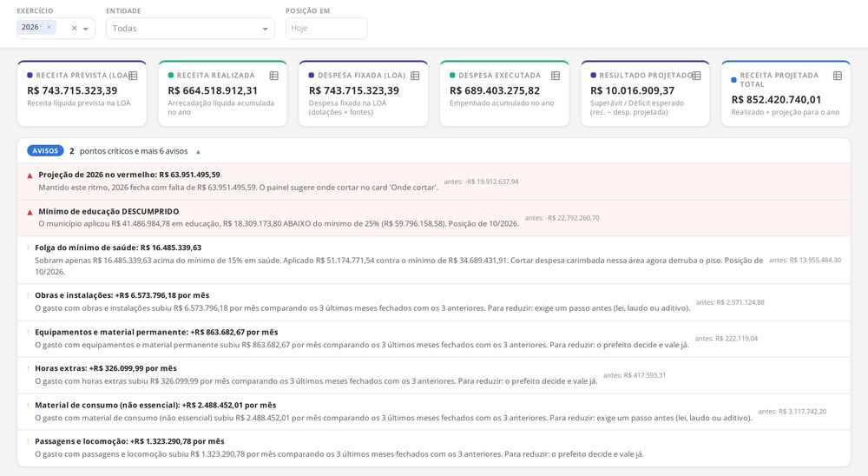The width and height of the screenshot is (868, 476).
Task: Click 'antes: R$ 2.971.124,88' note
Action: click(730, 302)
